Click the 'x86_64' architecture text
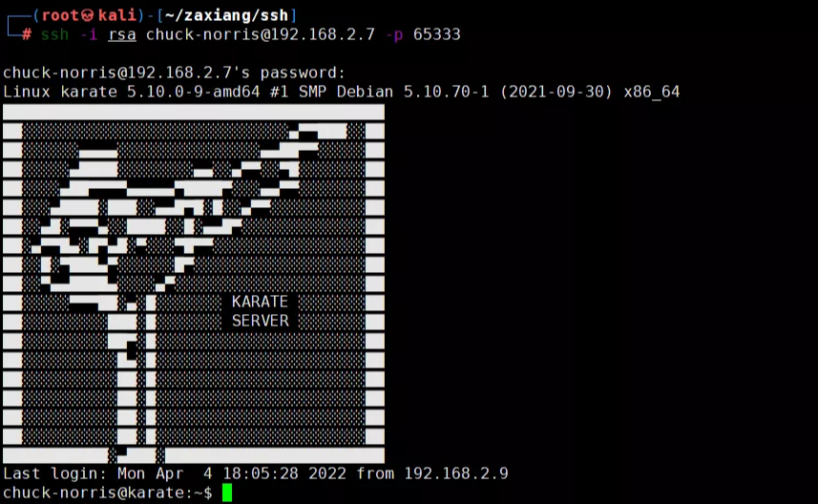The height and width of the screenshot is (504, 818). 652,93
